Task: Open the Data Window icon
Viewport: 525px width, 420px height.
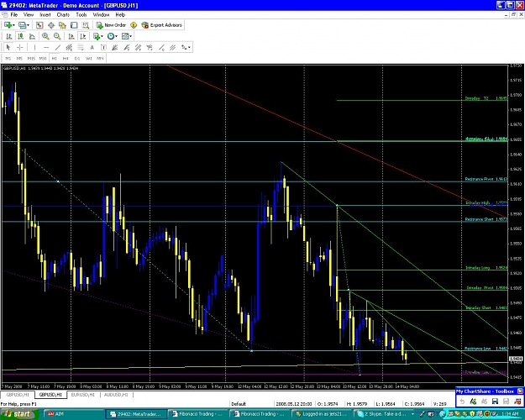Action: [51, 25]
